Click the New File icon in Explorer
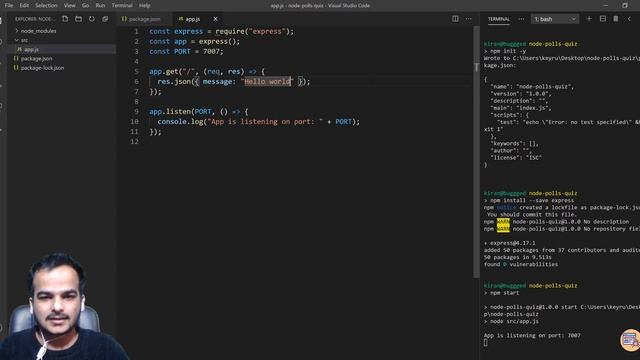The image size is (640, 360). click(x=65, y=19)
